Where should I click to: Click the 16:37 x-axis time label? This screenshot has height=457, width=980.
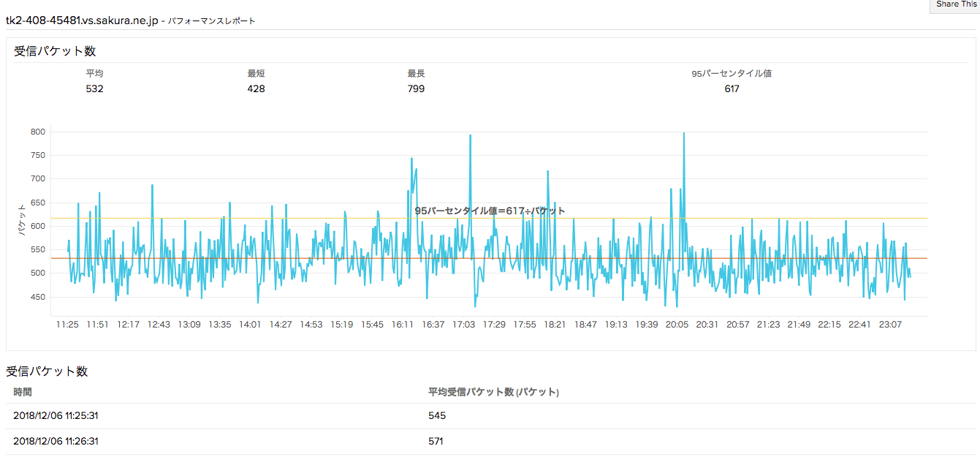433,325
